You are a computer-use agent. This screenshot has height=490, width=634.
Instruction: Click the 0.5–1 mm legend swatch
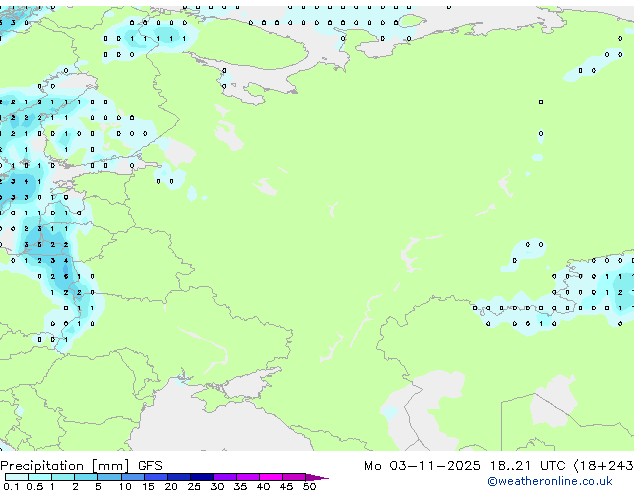tap(40, 477)
